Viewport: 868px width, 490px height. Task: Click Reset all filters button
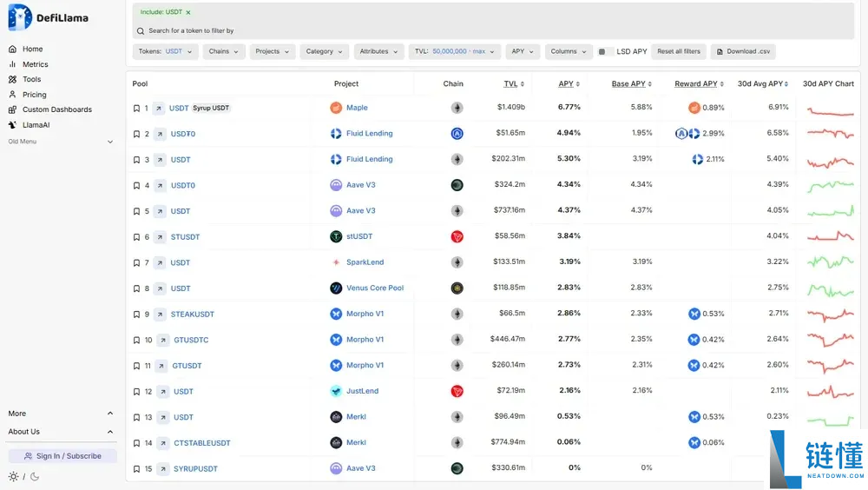(679, 51)
